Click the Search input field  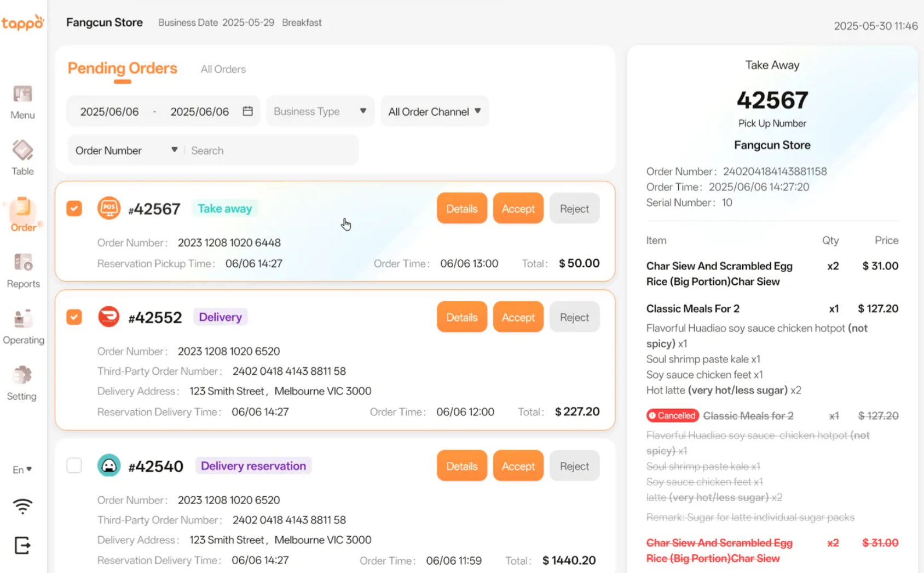(271, 150)
